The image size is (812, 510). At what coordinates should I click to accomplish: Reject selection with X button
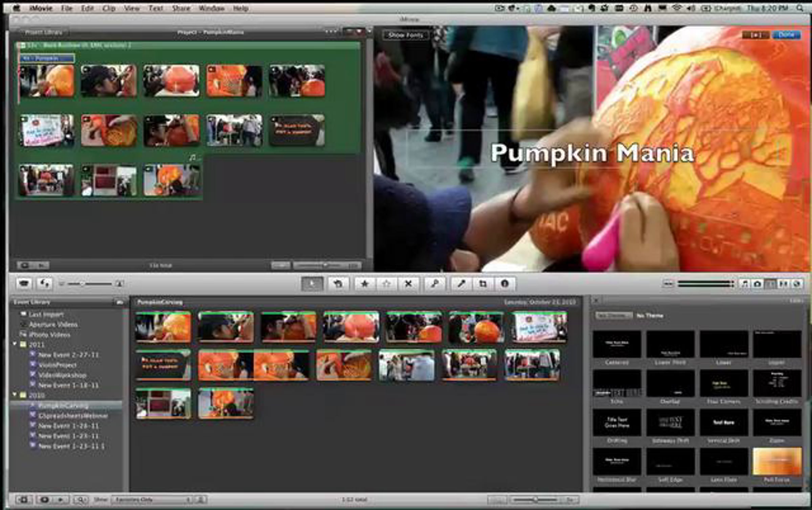point(408,284)
